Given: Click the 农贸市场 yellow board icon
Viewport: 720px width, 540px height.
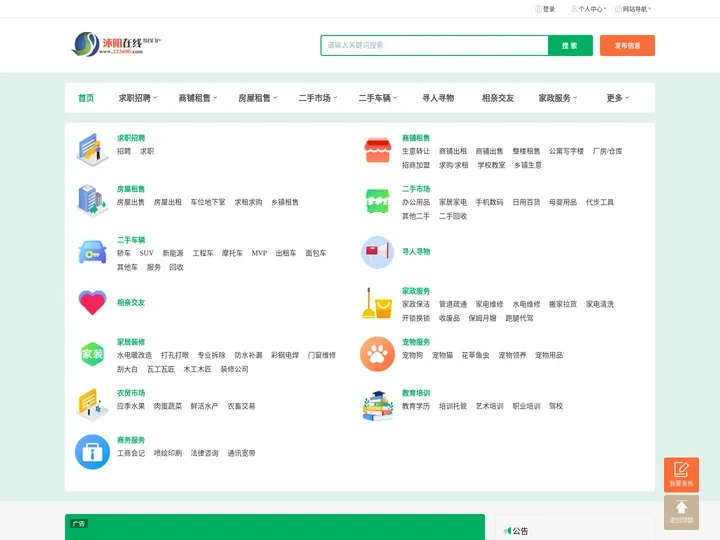Looking at the screenshot, I should [92, 405].
